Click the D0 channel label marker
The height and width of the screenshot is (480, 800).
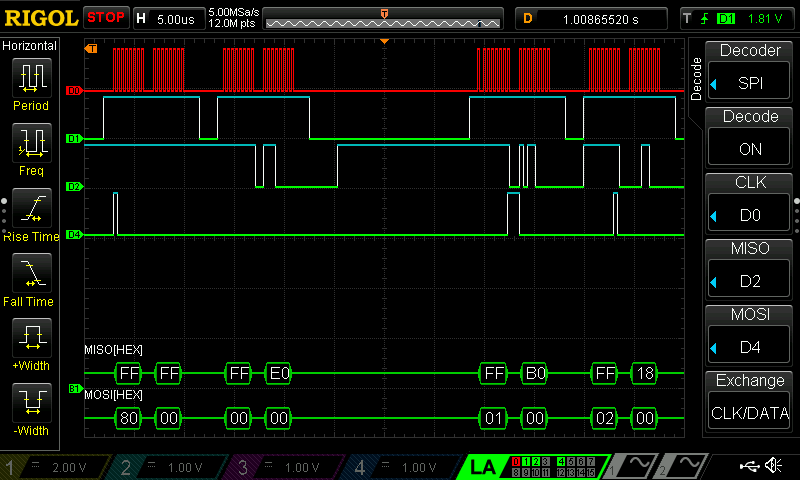point(74,90)
